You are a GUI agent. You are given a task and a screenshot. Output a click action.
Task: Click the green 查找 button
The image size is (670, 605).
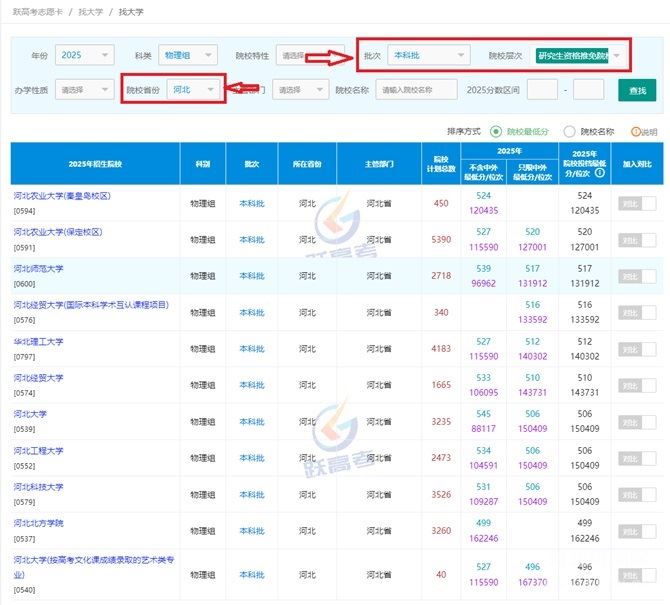coord(637,90)
